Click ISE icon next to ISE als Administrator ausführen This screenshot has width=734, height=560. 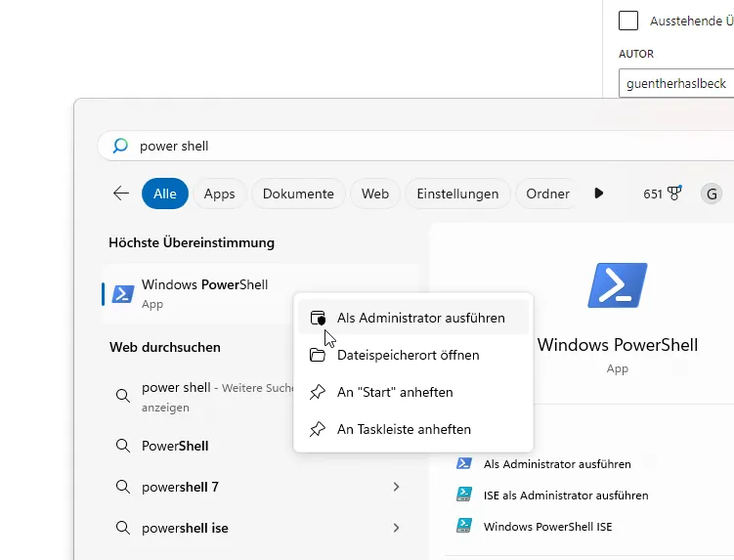tap(464, 495)
